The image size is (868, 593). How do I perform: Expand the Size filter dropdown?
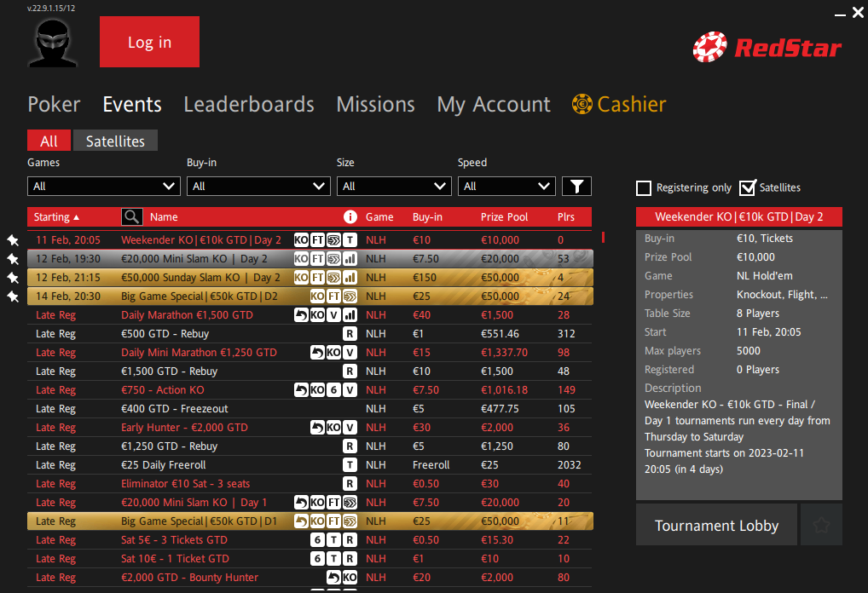pos(394,187)
